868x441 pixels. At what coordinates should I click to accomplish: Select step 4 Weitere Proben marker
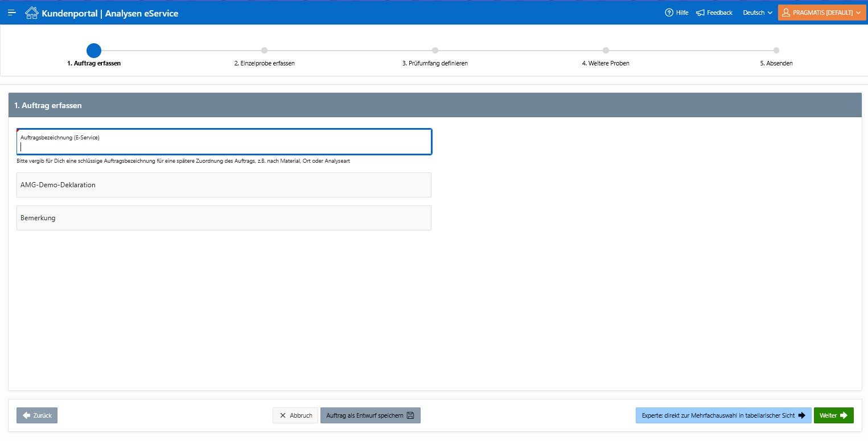[606, 51]
